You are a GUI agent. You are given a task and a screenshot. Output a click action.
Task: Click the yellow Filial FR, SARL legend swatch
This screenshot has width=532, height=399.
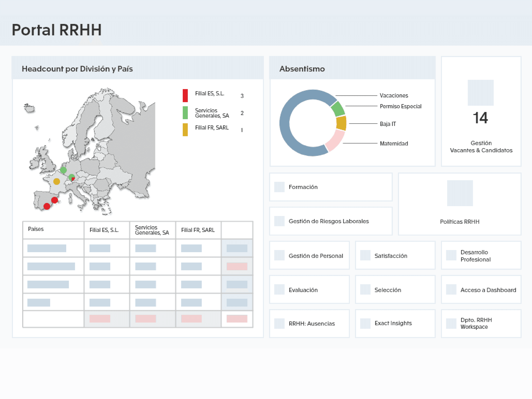pyautogui.click(x=185, y=130)
